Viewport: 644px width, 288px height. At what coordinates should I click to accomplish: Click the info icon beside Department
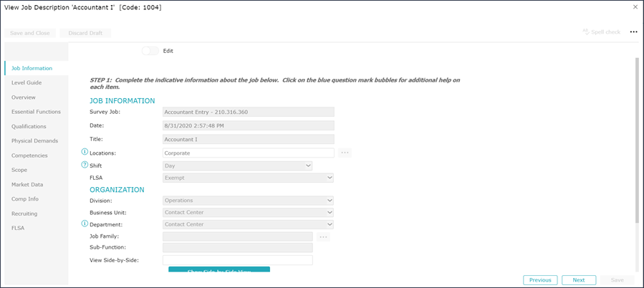click(x=85, y=224)
